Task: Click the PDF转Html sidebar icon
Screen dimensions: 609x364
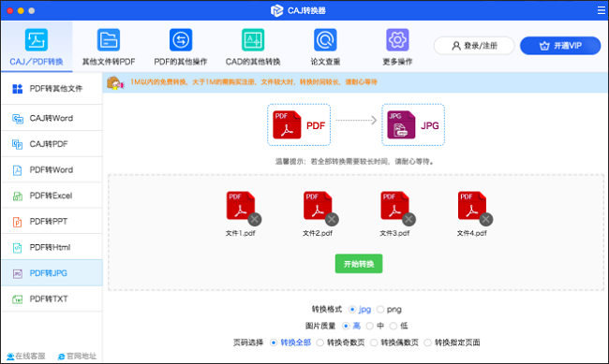Action: (x=18, y=248)
